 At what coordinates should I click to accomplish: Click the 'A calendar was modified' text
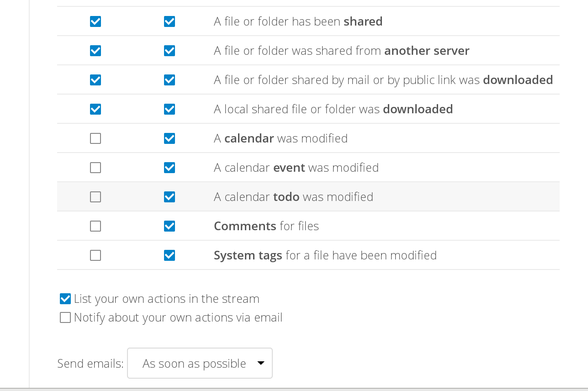tap(281, 138)
